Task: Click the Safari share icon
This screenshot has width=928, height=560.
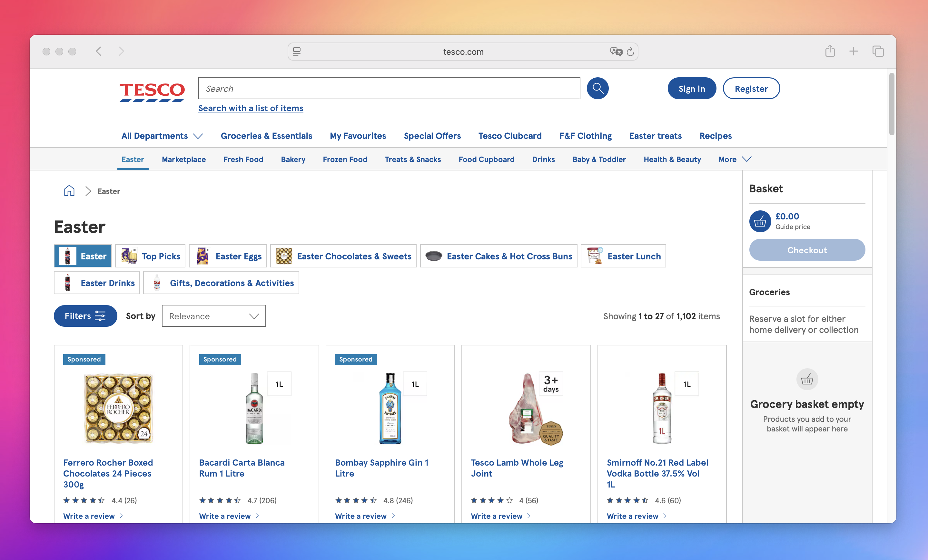Action: pos(830,51)
